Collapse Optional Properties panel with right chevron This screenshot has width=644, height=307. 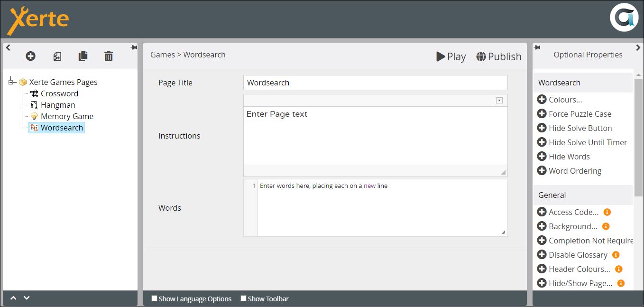click(638, 47)
